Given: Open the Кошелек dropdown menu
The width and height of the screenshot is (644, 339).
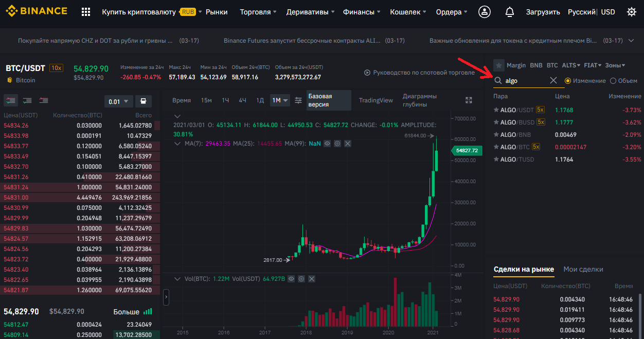Looking at the screenshot, I should tap(408, 12).
